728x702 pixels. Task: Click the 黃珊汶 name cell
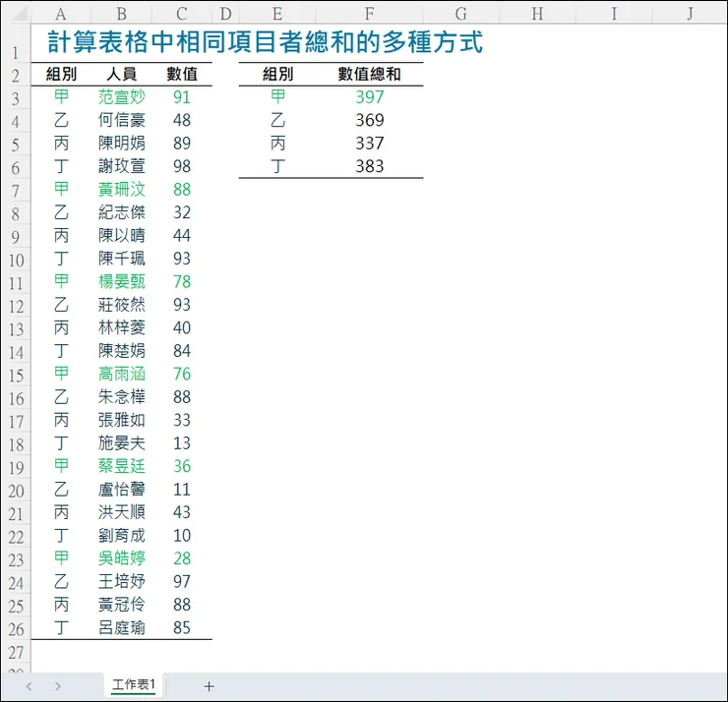coord(122,190)
